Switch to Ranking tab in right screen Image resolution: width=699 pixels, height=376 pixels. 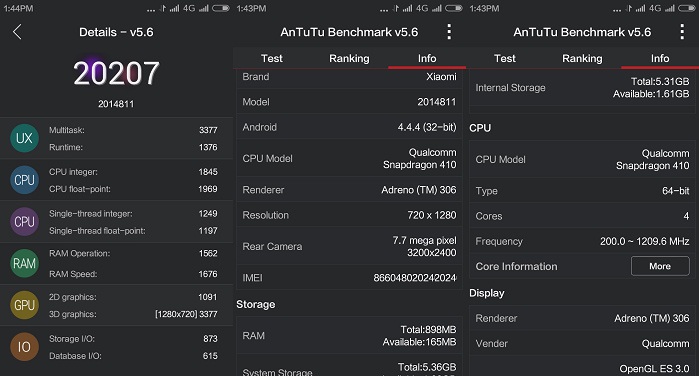582,58
